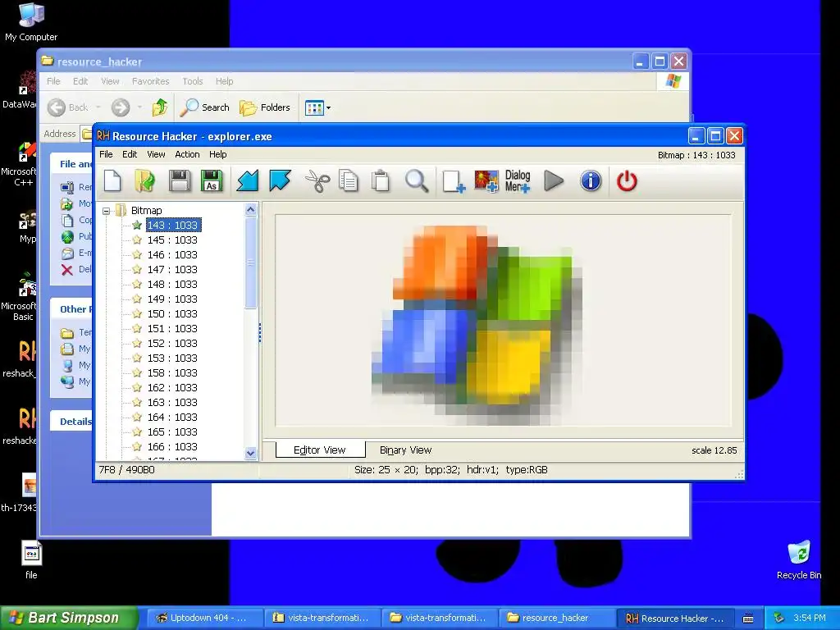Click the magnifier Find icon
The height and width of the screenshot is (630, 840).
point(416,180)
